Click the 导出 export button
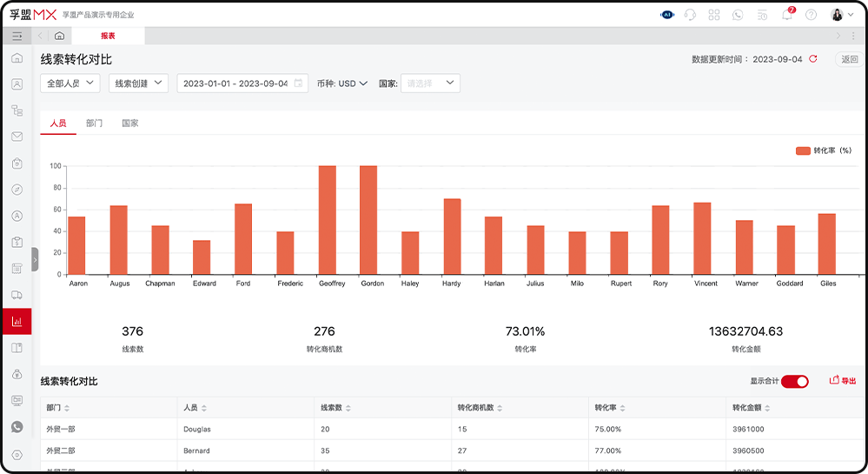Image resolution: width=868 pixels, height=474 pixels. click(843, 381)
